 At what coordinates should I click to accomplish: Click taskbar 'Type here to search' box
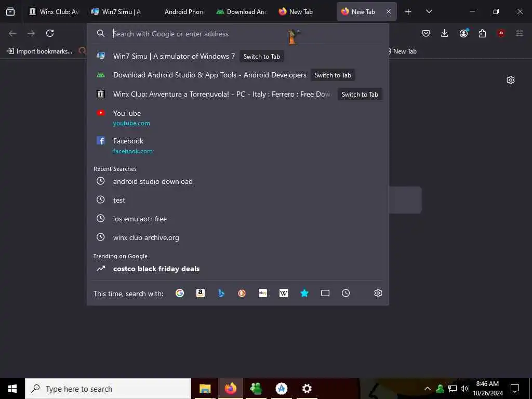[108, 389]
